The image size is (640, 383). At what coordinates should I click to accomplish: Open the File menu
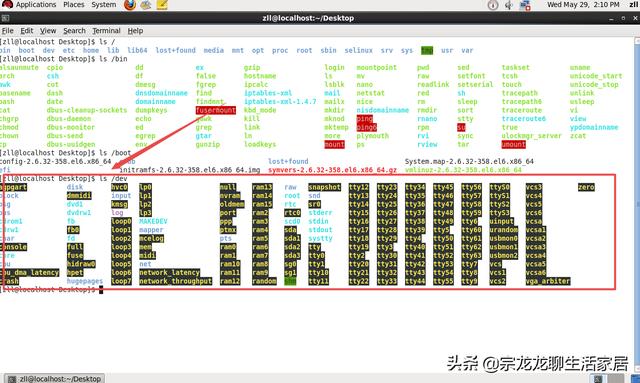7,31
